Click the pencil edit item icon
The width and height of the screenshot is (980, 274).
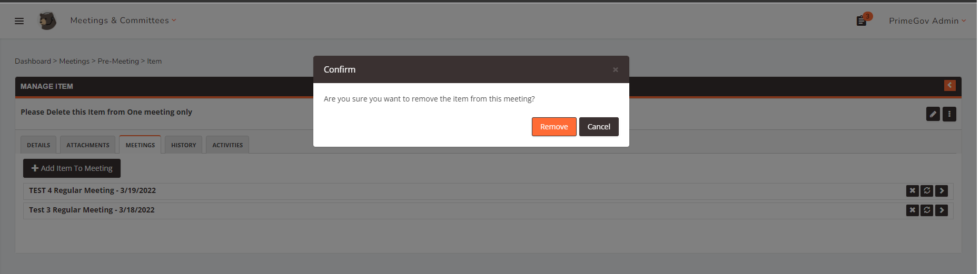[x=933, y=114]
